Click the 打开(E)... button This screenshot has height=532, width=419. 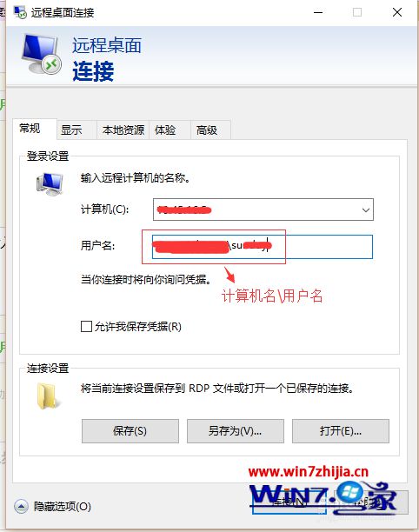pyautogui.click(x=341, y=431)
